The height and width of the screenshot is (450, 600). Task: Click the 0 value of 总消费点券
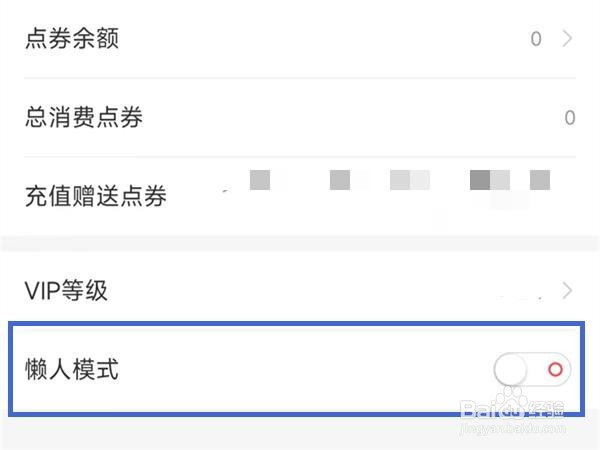(570, 117)
